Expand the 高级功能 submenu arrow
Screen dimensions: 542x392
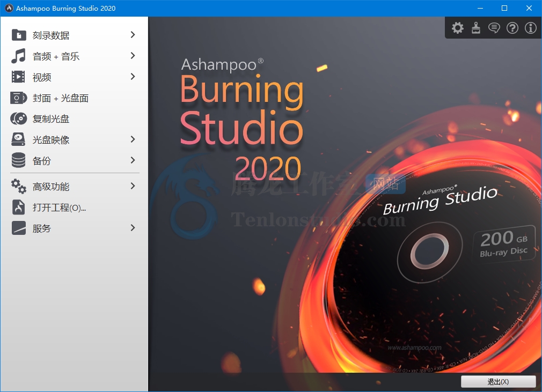pos(133,186)
